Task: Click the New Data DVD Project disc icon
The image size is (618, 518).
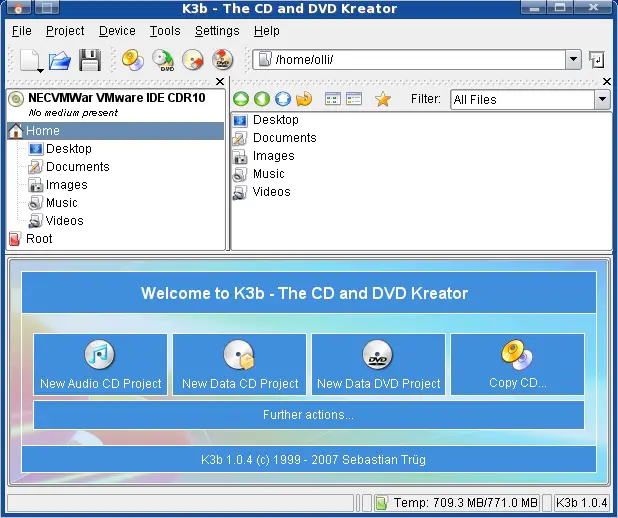Action: point(378,354)
